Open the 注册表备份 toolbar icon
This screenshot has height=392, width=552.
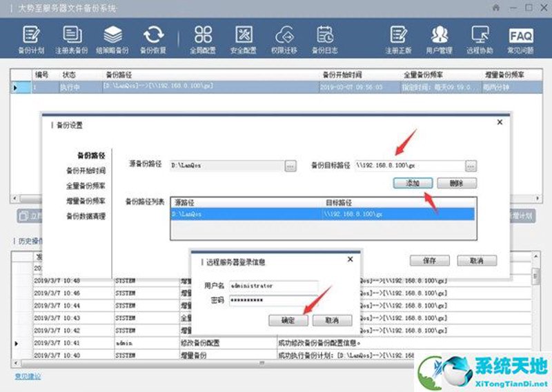click(72, 40)
